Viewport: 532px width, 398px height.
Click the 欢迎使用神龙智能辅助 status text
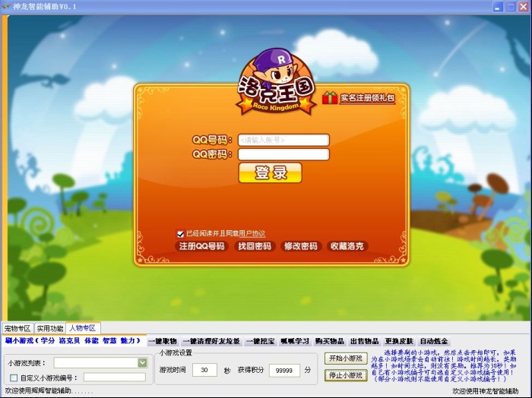tap(486, 391)
